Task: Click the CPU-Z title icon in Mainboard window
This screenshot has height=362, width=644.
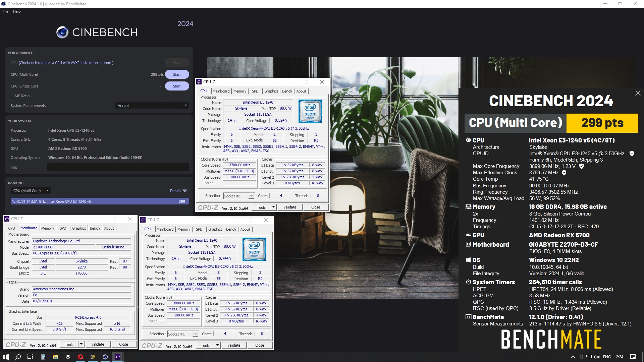Action: click(x=7, y=219)
